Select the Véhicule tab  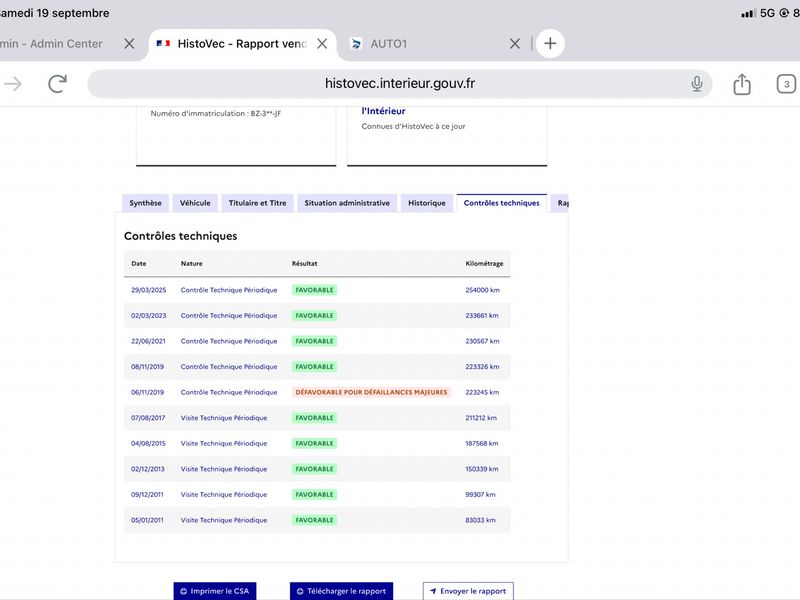pos(195,203)
